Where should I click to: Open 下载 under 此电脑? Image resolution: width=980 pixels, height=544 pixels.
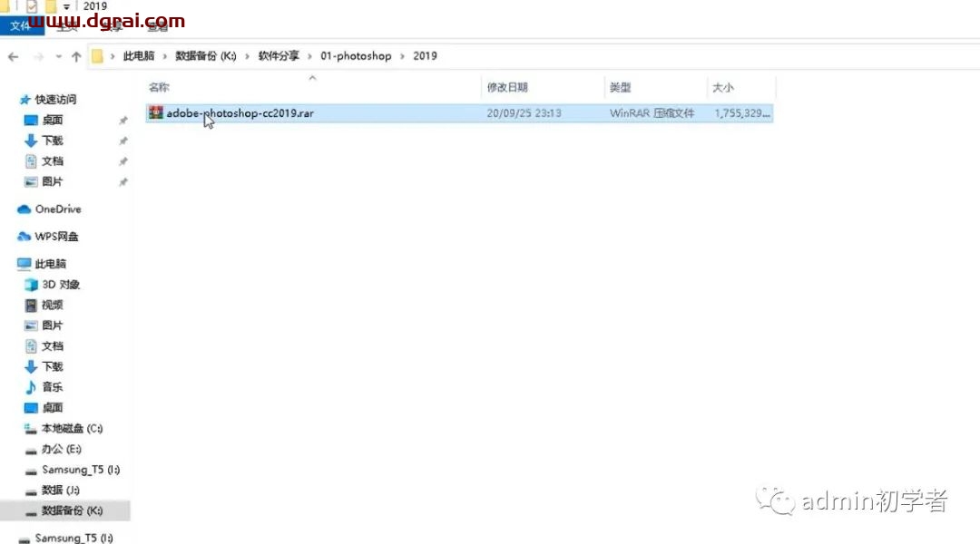pyautogui.click(x=53, y=367)
